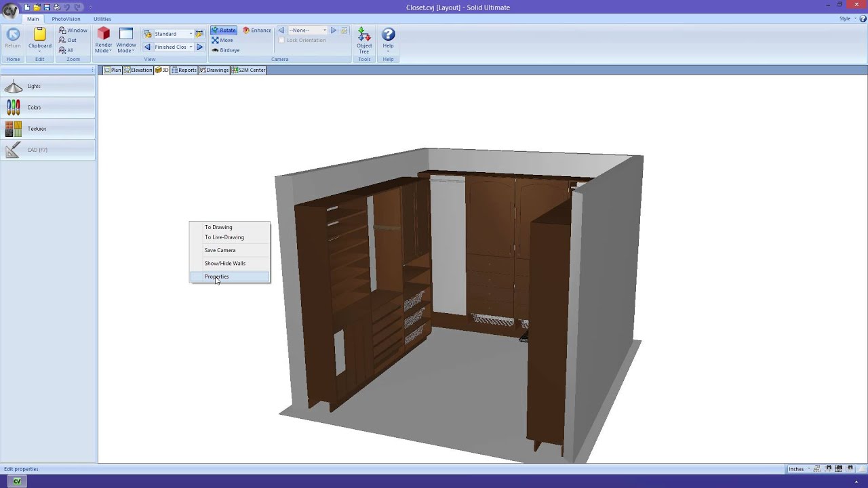
Task: Click the Open folder icon in quick access toolbar
Action: point(37,7)
